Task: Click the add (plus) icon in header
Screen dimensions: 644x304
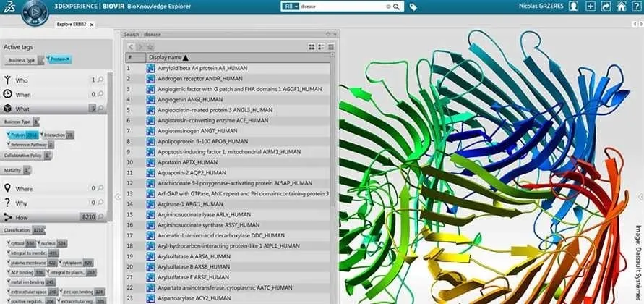Action: 590,7
